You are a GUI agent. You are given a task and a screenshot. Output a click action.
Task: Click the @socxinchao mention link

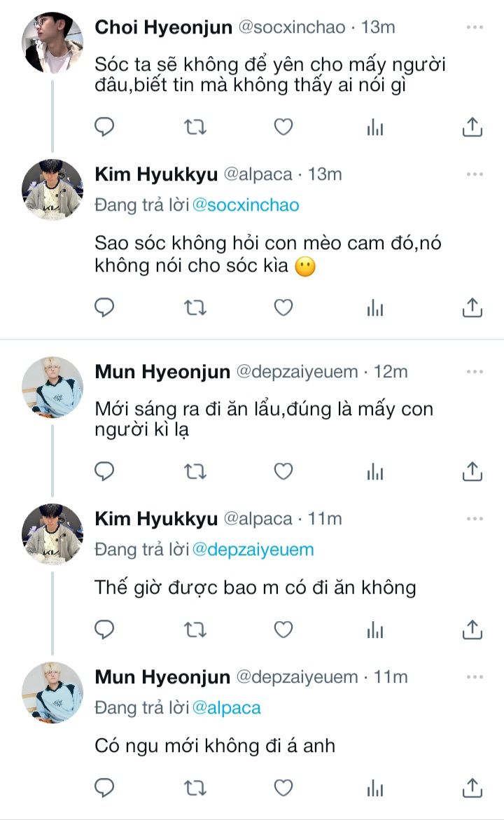246,205
